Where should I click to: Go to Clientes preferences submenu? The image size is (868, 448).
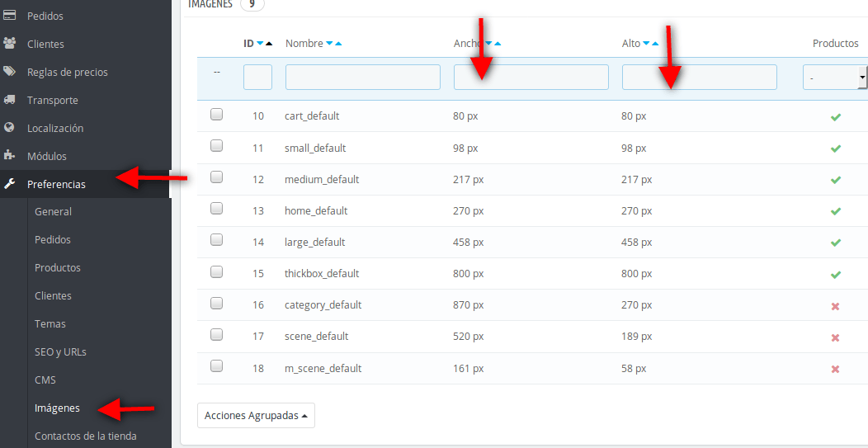(53, 295)
